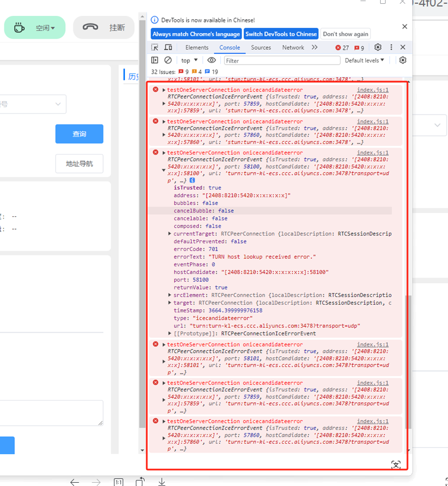Click the 9 issues counter badge
448x486 pixels.
click(359, 48)
